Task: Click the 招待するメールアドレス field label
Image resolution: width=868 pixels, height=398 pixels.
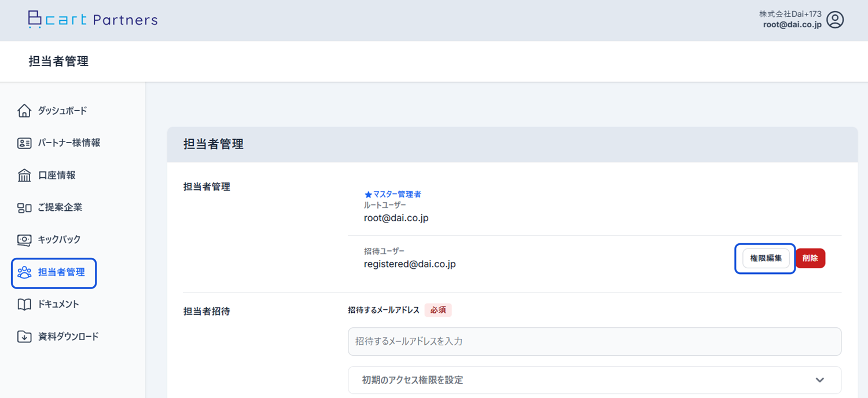Action: tap(384, 310)
